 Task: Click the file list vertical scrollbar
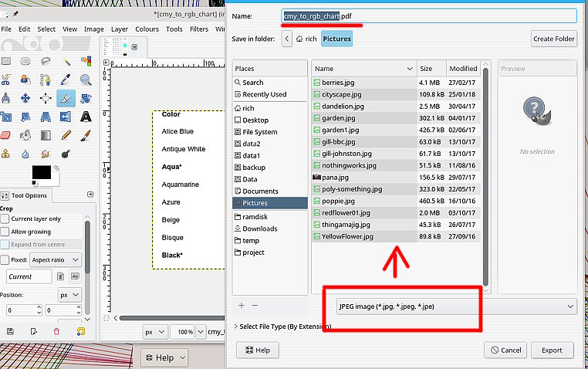[x=485, y=176]
